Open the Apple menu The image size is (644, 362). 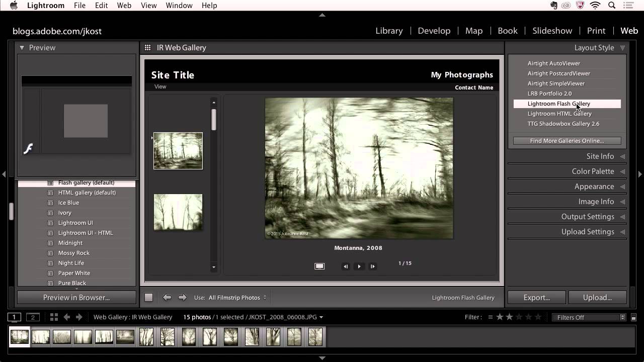[x=14, y=6]
